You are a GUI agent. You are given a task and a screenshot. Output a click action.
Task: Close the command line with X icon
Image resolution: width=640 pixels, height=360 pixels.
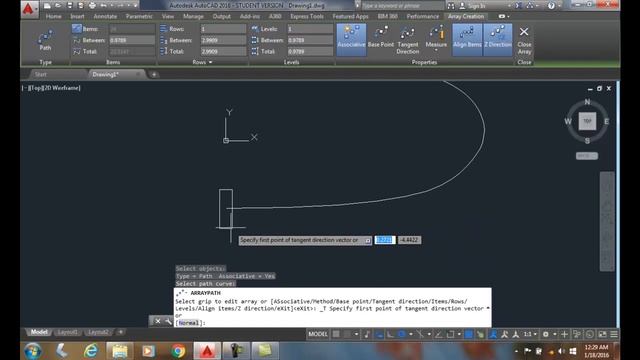pos(158,321)
